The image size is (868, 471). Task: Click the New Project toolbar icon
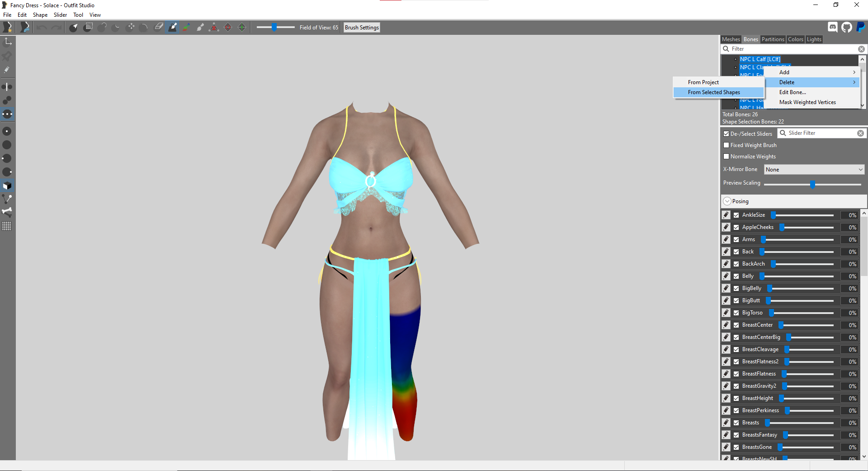pyautogui.click(x=8, y=28)
